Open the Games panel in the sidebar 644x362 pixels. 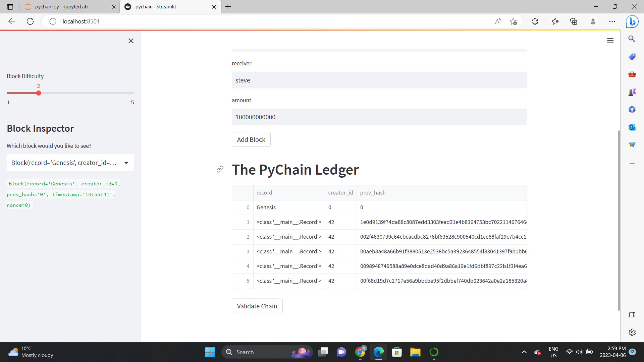click(632, 92)
